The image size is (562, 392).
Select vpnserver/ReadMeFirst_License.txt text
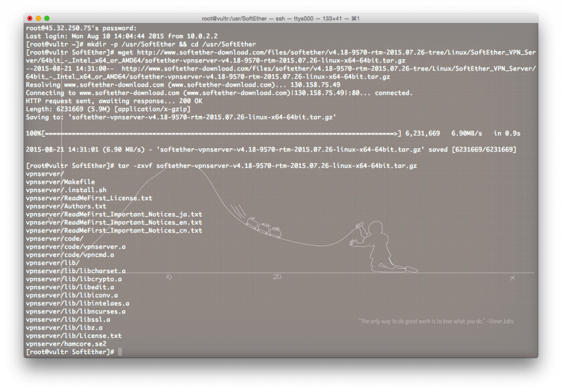point(89,198)
